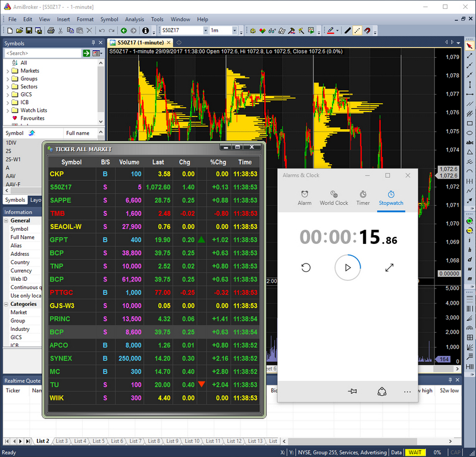Viewport: 476px width, 457px height.
Task: Select the zig-zag line tool
Action: [x=469, y=190]
